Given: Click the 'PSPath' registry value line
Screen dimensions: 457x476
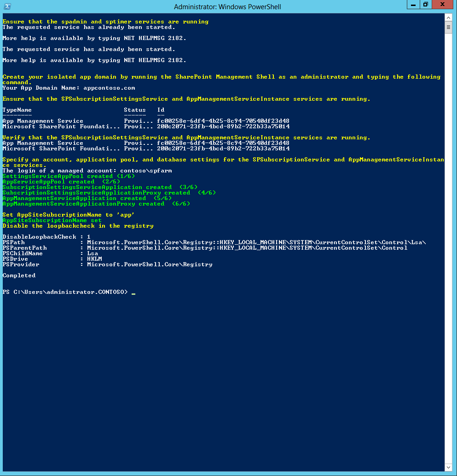Looking at the screenshot, I should (214, 242).
